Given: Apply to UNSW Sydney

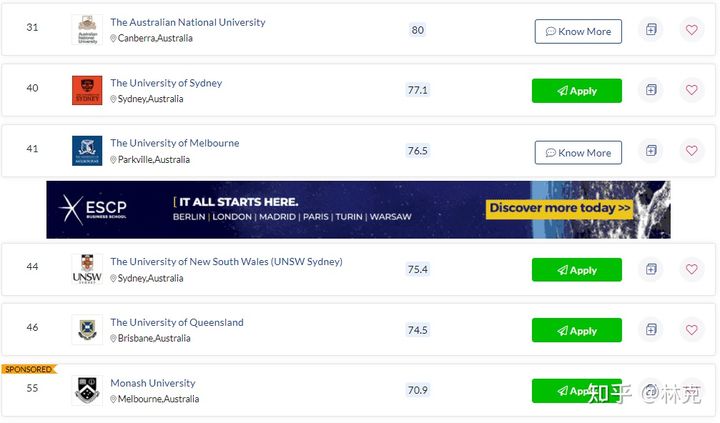Looking at the screenshot, I should pyautogui.click(x=577, y=270).
